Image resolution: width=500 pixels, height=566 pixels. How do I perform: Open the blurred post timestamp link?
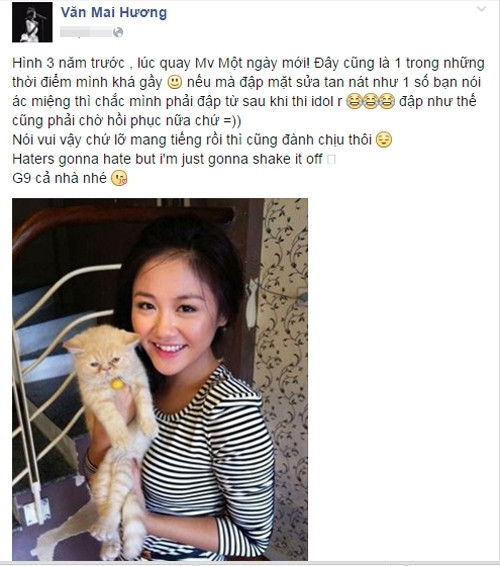86,32
